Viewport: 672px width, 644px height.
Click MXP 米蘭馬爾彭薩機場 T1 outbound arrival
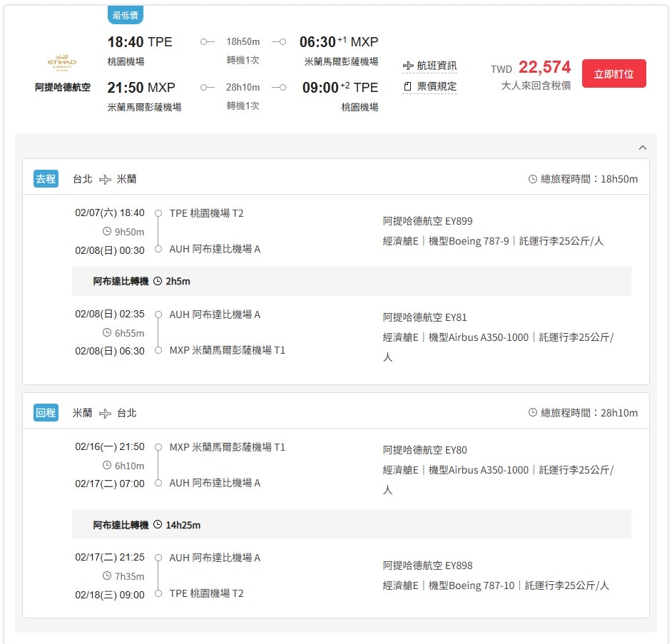[227, 350]
